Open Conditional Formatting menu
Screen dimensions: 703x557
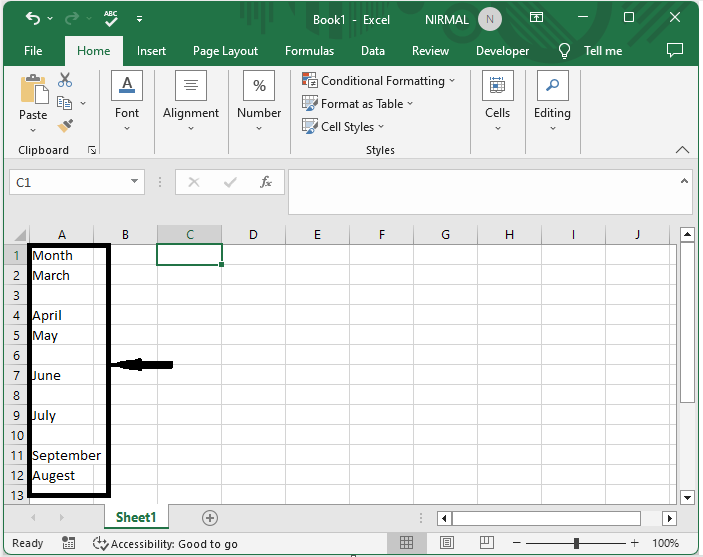pyautogui.click(x=379, y=81)
